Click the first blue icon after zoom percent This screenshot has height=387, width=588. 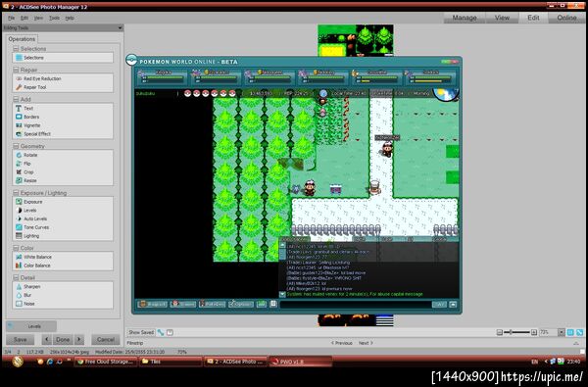(x=570, y=332)
